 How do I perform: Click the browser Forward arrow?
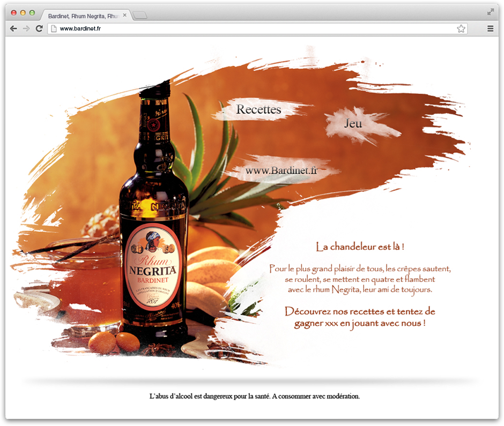(26, 29)
